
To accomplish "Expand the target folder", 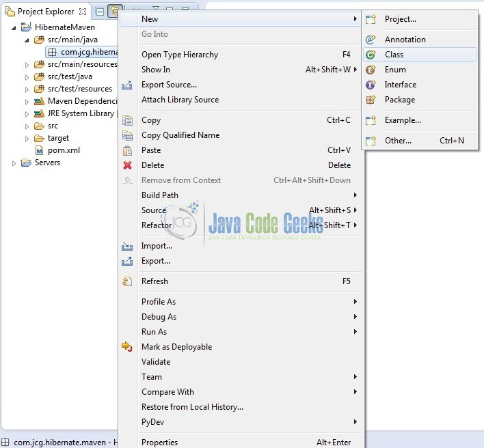I will tap(27, 139).
